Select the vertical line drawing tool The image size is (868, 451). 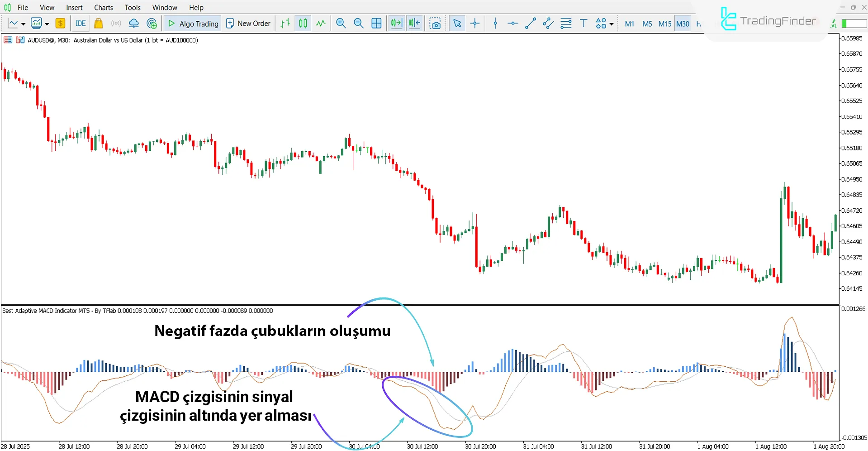click(495, 23)
